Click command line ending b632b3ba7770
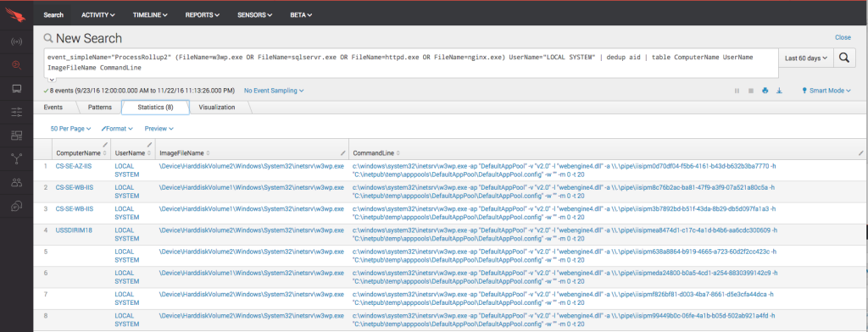This screenshot has width=868, height=332. pos(564,169)
